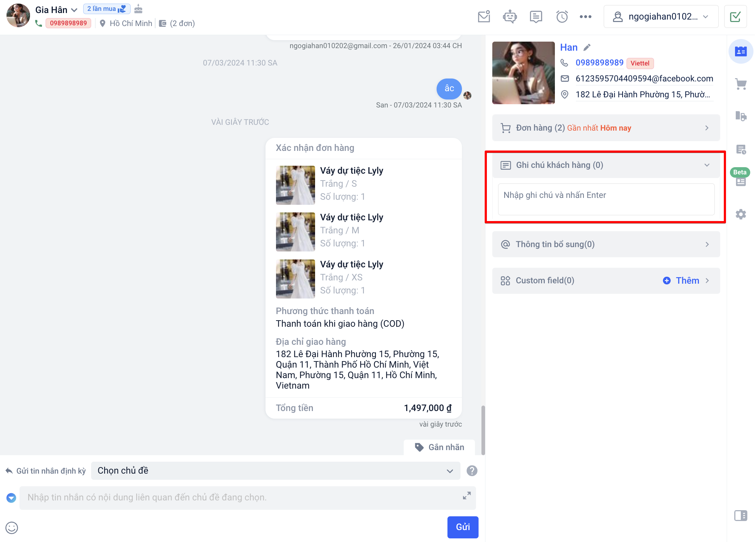Click the Gắn nhãn tag button
The width and height of the screenshot is (756, 542).
tap(439, 447)
